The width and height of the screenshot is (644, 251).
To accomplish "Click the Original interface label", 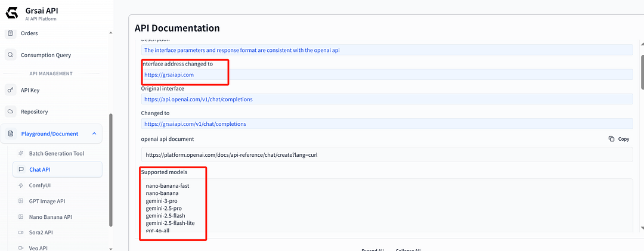I will (x=163, y=88).
